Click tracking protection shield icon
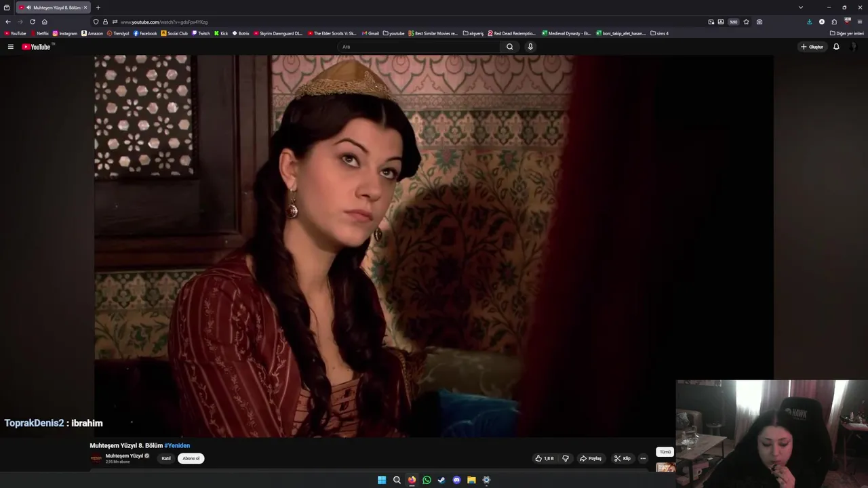Viewport: 868px width, 488px height. pyautogui.click(x=96, y=22)
